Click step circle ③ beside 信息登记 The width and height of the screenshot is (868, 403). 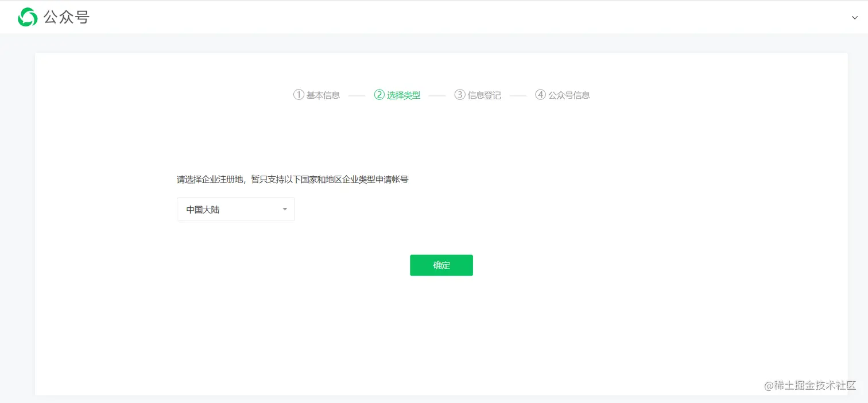tap(460, 95)
